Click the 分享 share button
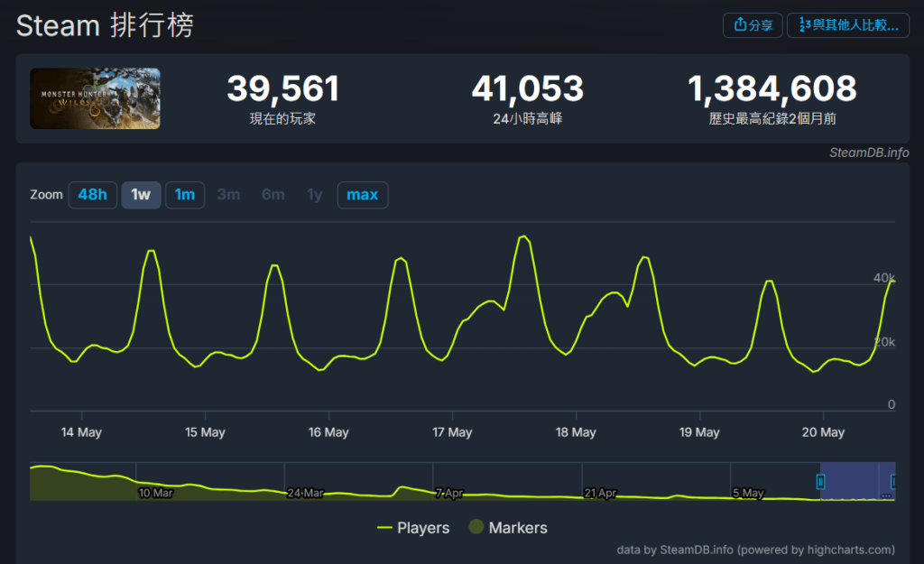The image size is (924, 564). pyautogui.click(x=753, y=25)
